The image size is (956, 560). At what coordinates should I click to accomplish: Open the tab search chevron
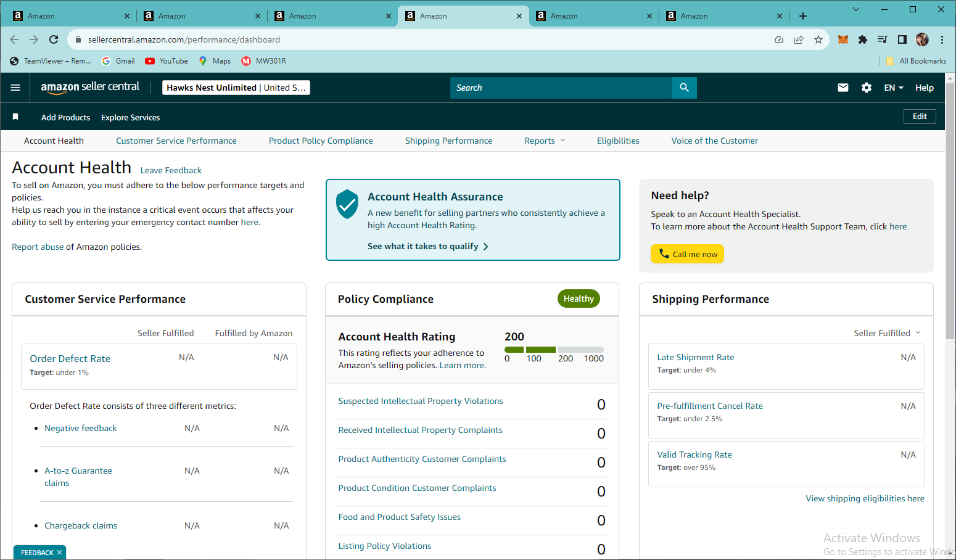(x=856, y=9)
